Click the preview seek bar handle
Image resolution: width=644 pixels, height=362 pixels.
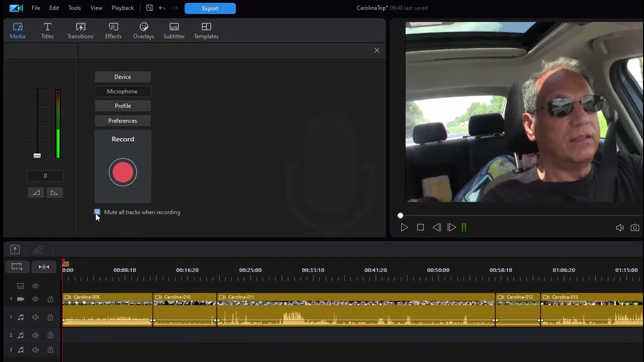point(400,216)
